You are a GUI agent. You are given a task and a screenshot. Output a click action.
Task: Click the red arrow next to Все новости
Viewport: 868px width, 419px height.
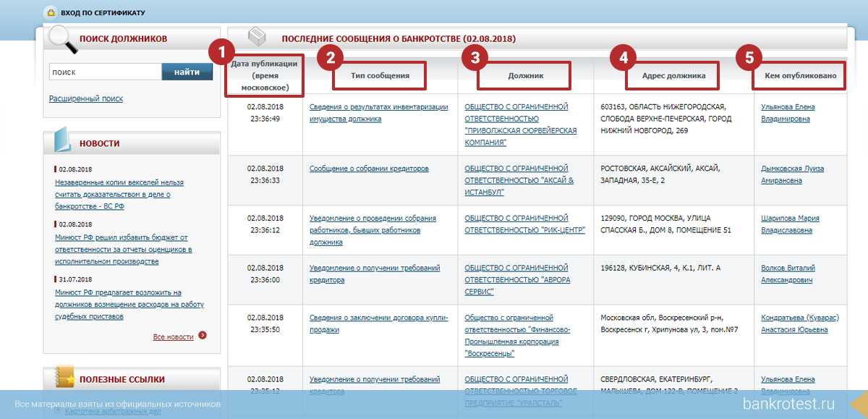pos(203,336)
